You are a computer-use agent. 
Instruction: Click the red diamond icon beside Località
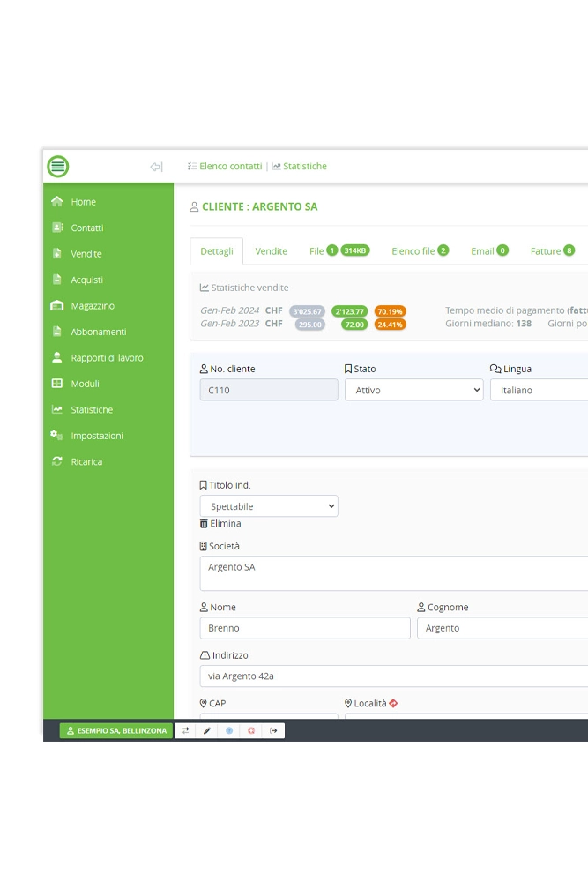pos(393,703)
